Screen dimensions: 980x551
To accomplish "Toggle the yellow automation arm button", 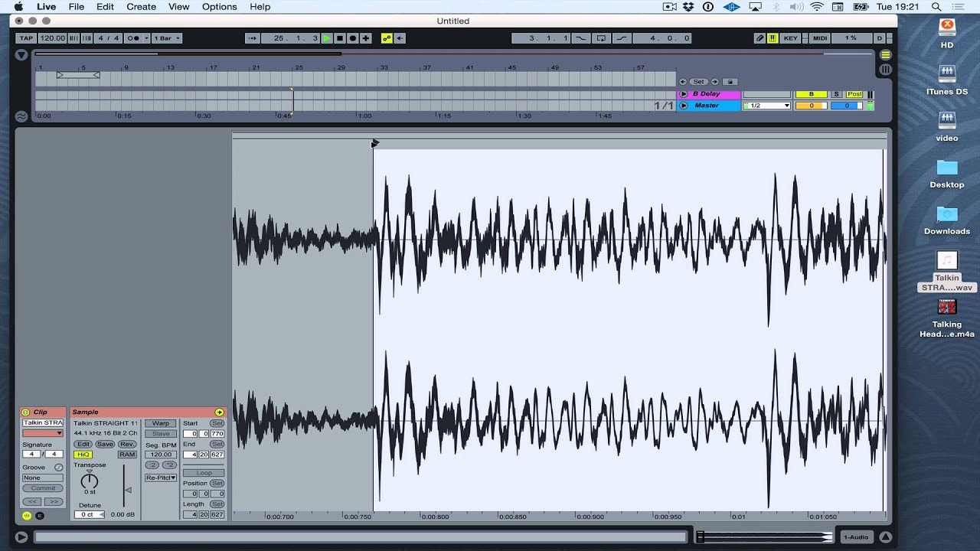I will (x=387, y=38).
